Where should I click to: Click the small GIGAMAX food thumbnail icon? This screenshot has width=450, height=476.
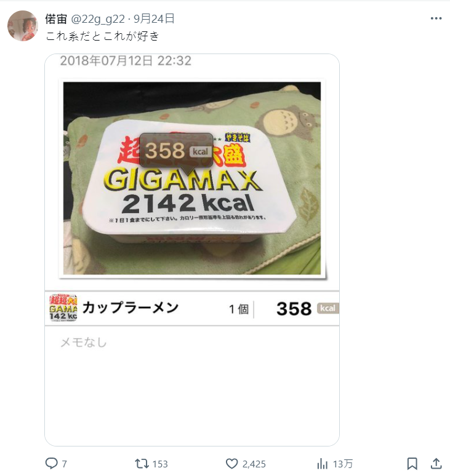pos(63,307)
